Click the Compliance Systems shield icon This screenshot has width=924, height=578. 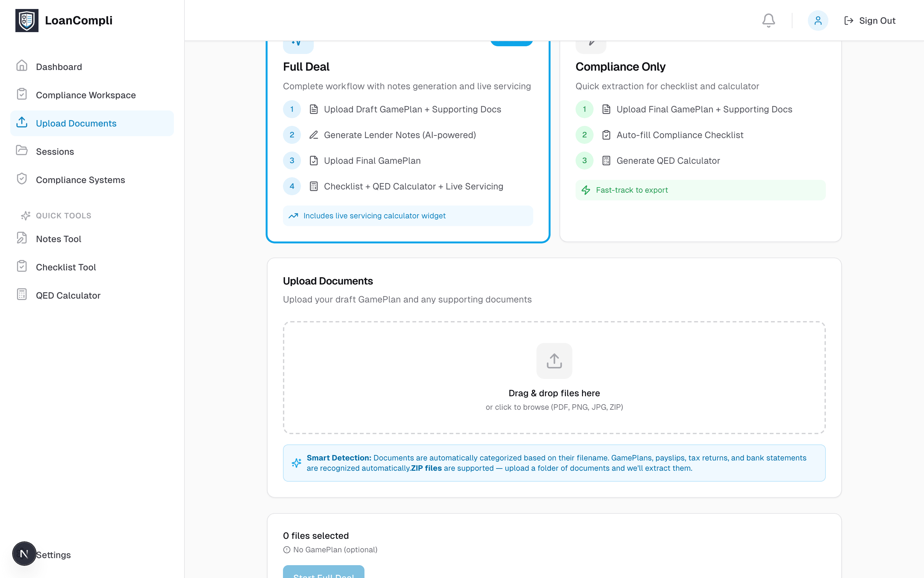click(22, 179)
